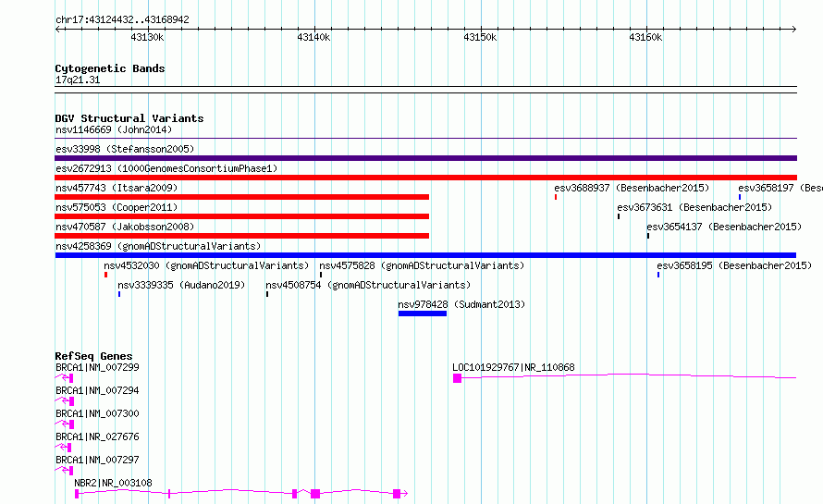823x504 pixels.
Task: Click the NBR2 last exon with arrow
Action: pos(400,494)
